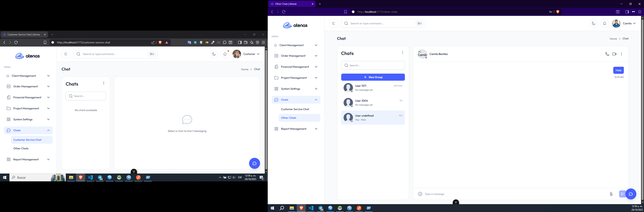Viewport: 644px width, 212px height.
Task: Open notifications bell in right window
Action: click(x=604, y=24)
